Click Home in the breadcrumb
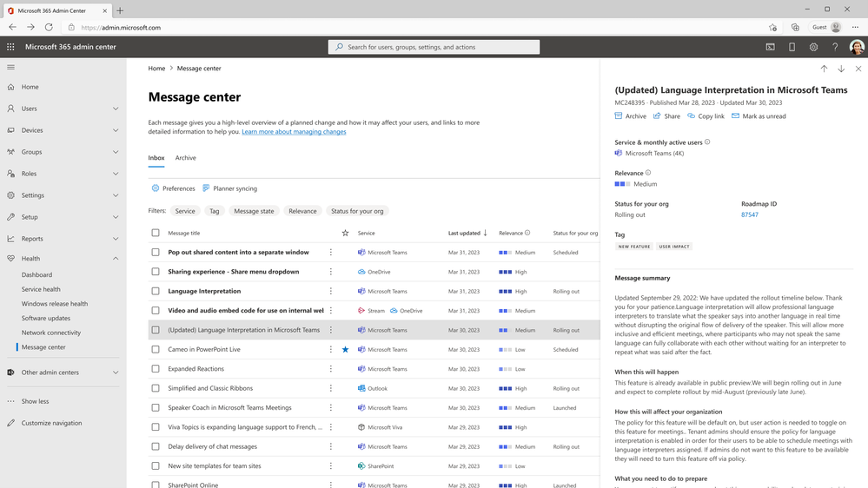Image resolution: width=868 pixels, height=488 pixels. 156,69
